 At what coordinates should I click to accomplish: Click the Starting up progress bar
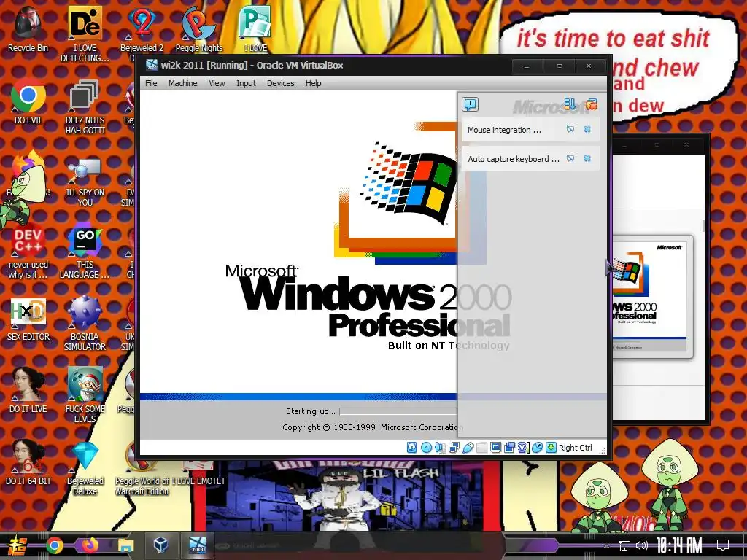[x=398, y=411]
